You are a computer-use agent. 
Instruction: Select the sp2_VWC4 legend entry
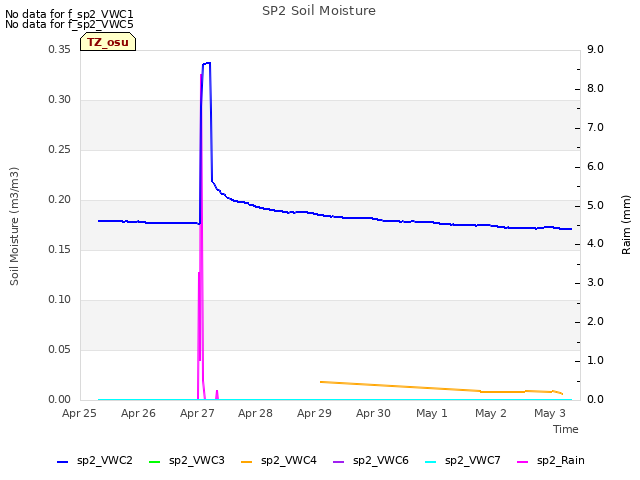click(279, 461)
